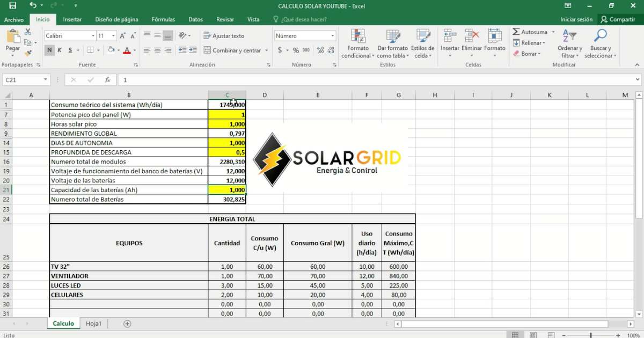Open Estilos de celda gallery

click(x=423, y=43)
